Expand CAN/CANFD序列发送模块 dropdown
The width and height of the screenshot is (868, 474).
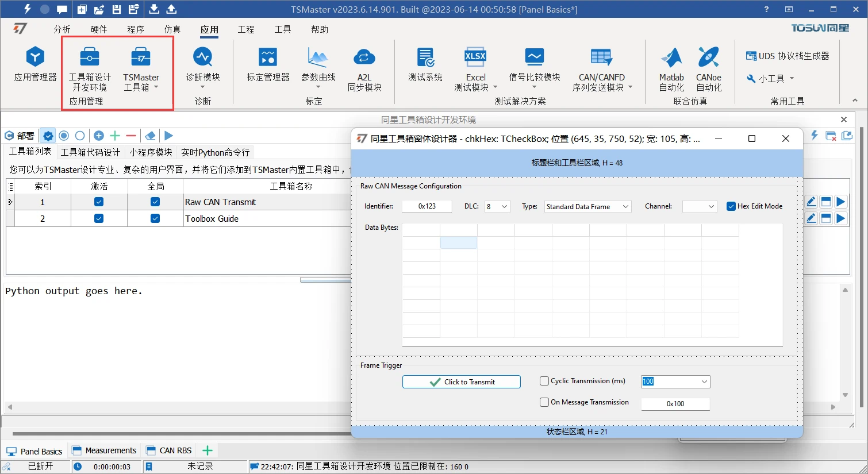tap(630, 87)
